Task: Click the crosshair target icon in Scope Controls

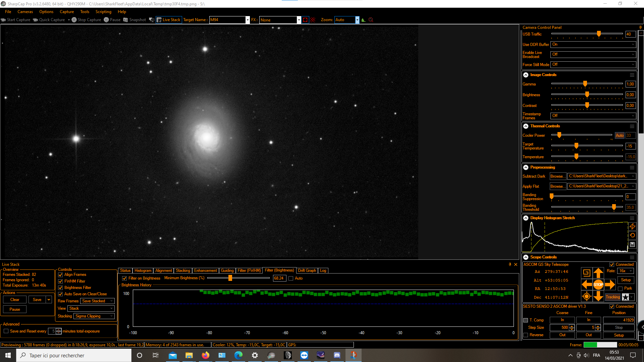Action: point(586,296)
